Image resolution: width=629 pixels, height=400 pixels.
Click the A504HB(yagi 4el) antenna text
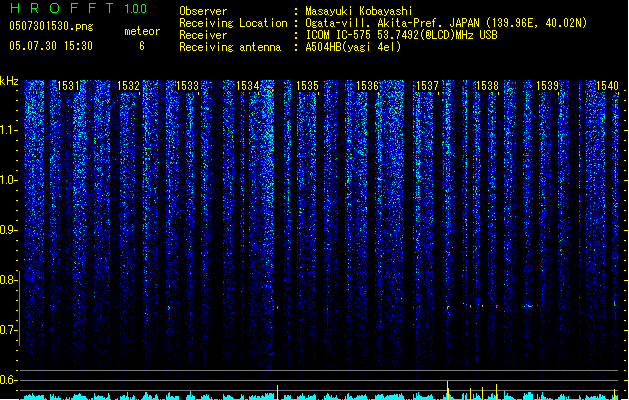[353, 47]
